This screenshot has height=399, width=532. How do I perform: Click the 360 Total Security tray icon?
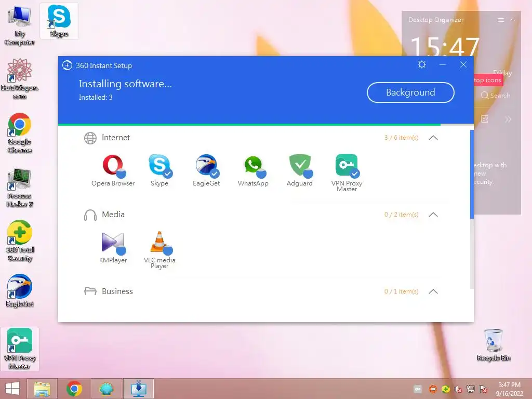445,389
